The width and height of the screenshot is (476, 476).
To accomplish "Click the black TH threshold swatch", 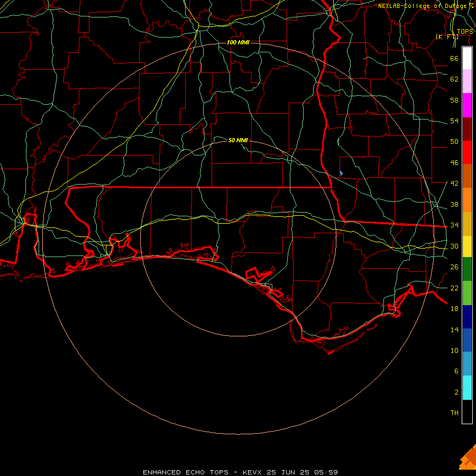I will point(467,411).
